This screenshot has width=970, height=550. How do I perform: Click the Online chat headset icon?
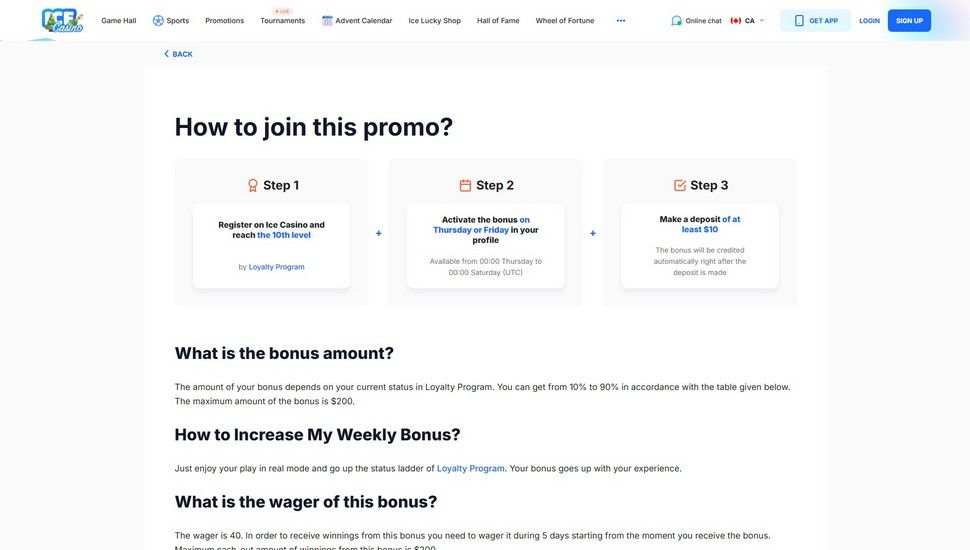677,20
